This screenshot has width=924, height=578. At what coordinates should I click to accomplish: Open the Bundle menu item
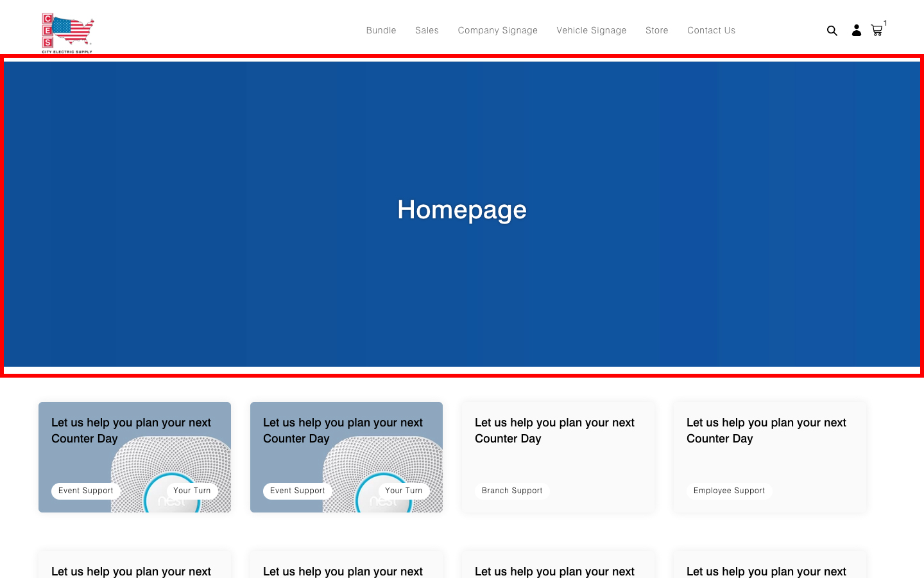(x=381, y=31)
